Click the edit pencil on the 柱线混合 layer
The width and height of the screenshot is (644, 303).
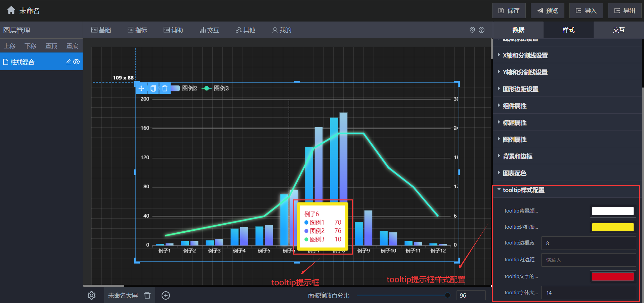(x=68, y=62)
